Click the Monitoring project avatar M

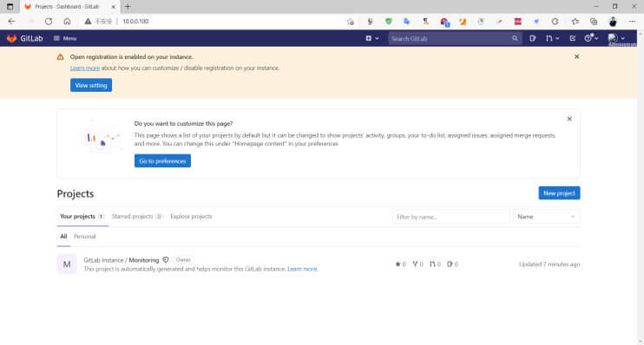(x=67, y=264)
